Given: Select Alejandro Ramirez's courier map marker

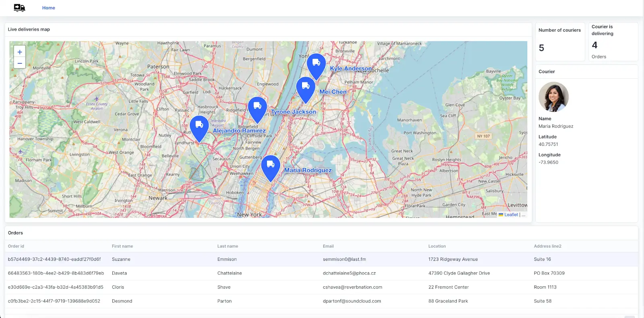Looking at the screenshot, I should pyautogui.click(x=199, y=129).
